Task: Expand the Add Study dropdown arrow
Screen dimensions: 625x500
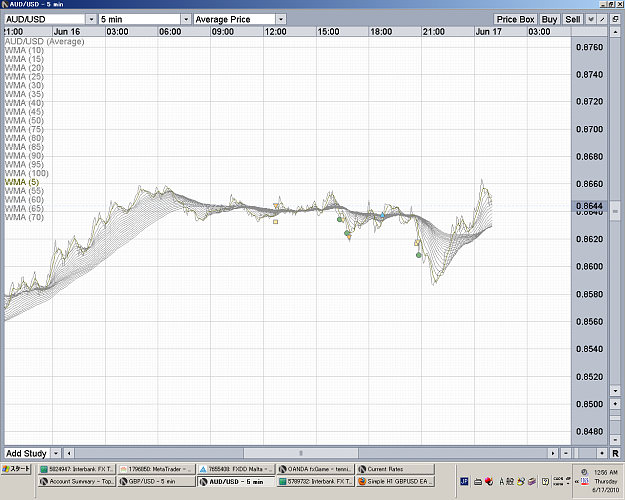Action: (x=56, y=453)
